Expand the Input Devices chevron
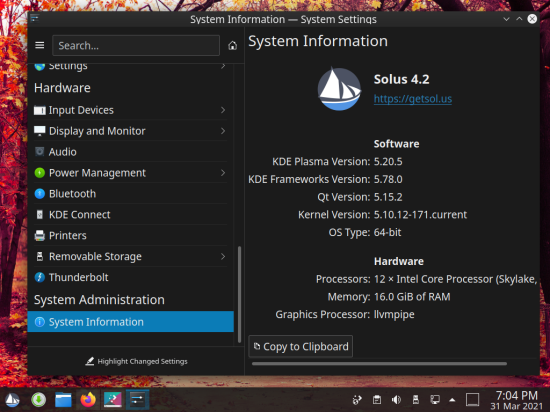This screenshot has height=412, width=550. coord(223,110)
